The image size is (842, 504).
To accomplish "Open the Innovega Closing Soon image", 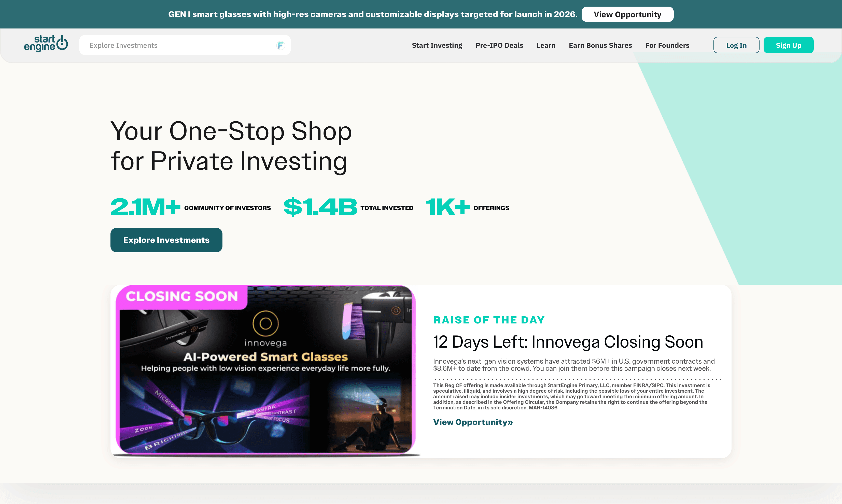I will (x=265, y=370).
